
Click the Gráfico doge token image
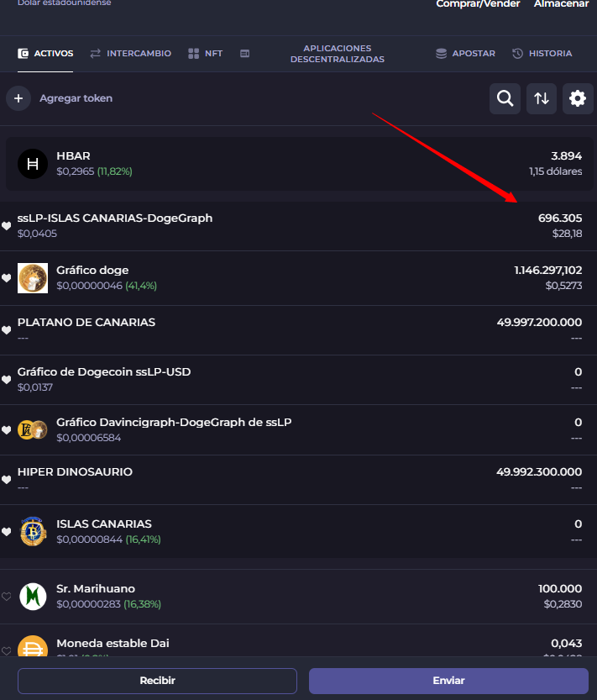click(x=33, y=278)
